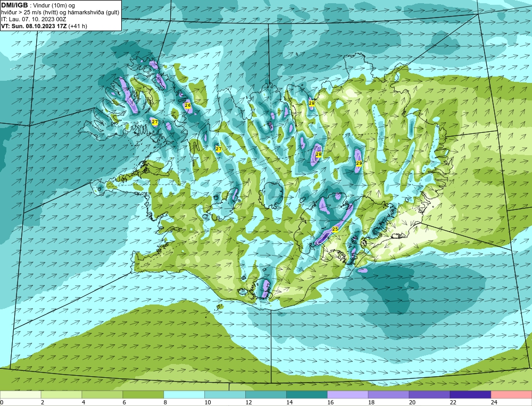Image resolution: width=532 pixels, height=406 pixels.
Task: Click the legend scale label '18'
Action: click(x=371, y=402)
